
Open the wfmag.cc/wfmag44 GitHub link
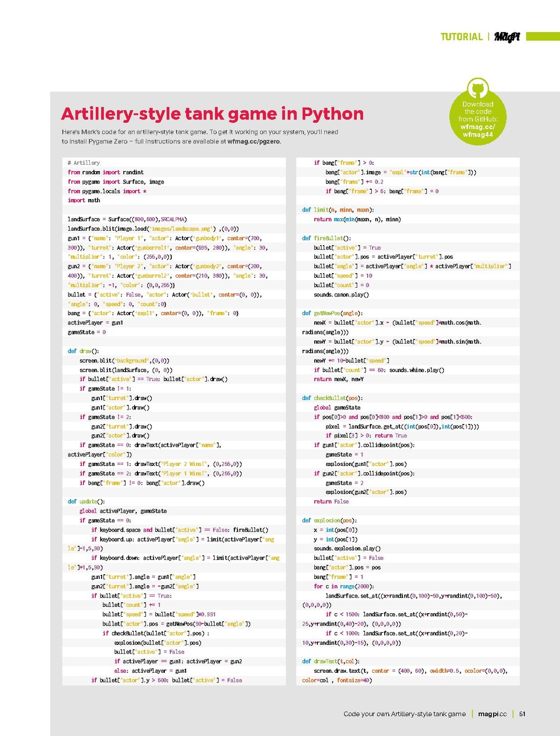pyautogui.click(x=478, y=131)
